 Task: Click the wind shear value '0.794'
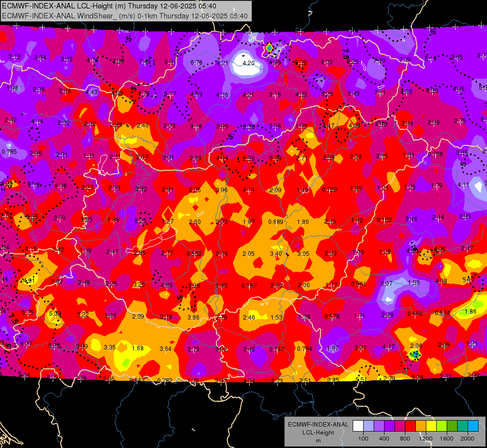click(304, 349)
